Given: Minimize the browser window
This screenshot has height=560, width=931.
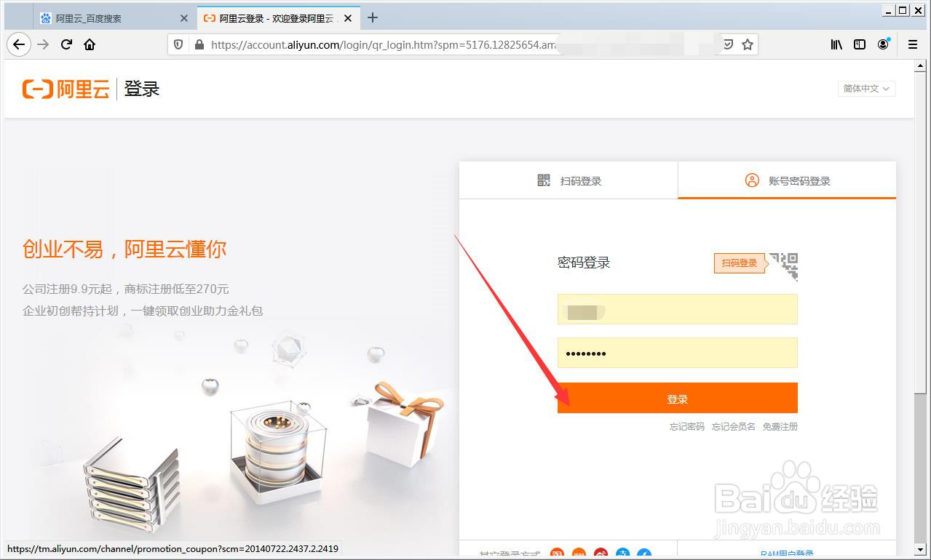Looking at the screenshot, I should [x=889, y=10].
